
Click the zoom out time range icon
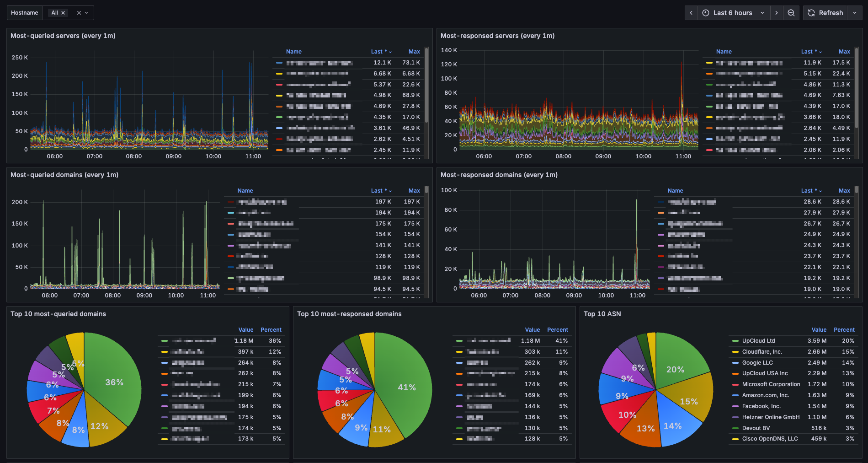coord(791,13)
